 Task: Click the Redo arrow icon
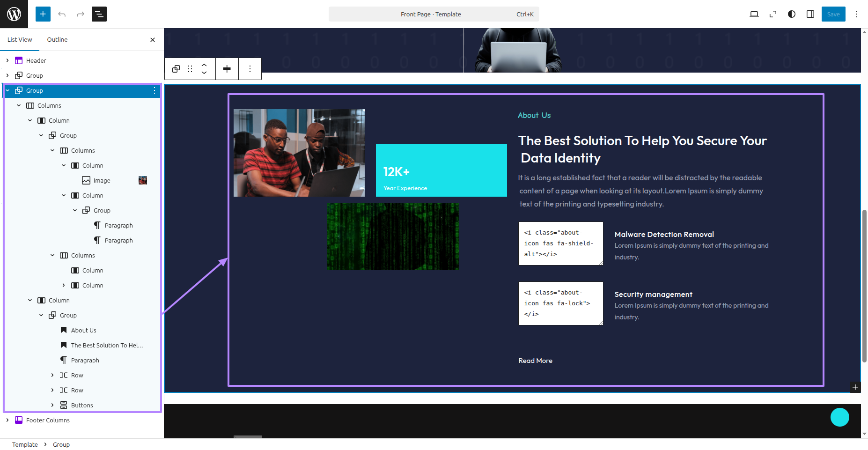click(x=81, y=14)
